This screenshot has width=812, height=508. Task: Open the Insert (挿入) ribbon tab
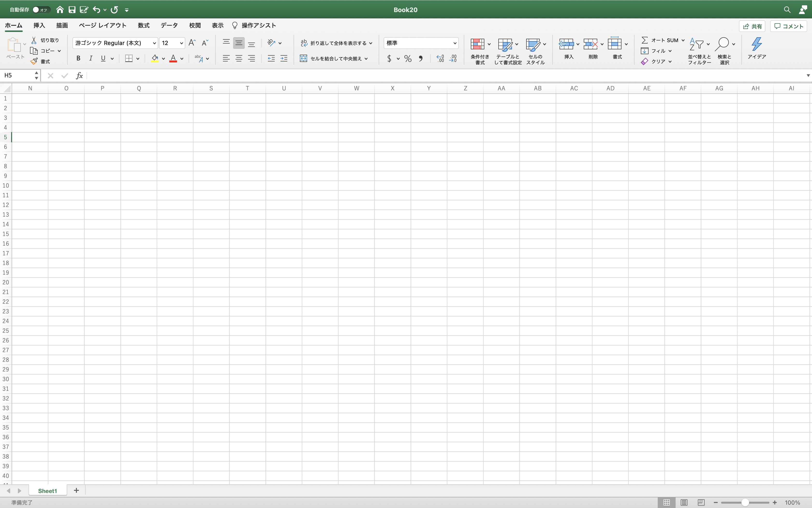[x=39, y=26]
